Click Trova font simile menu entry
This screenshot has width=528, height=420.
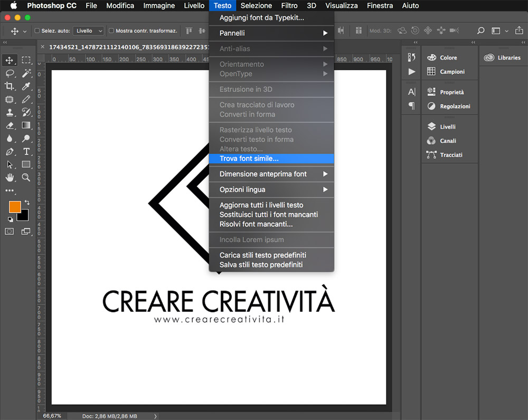(249, 158)
